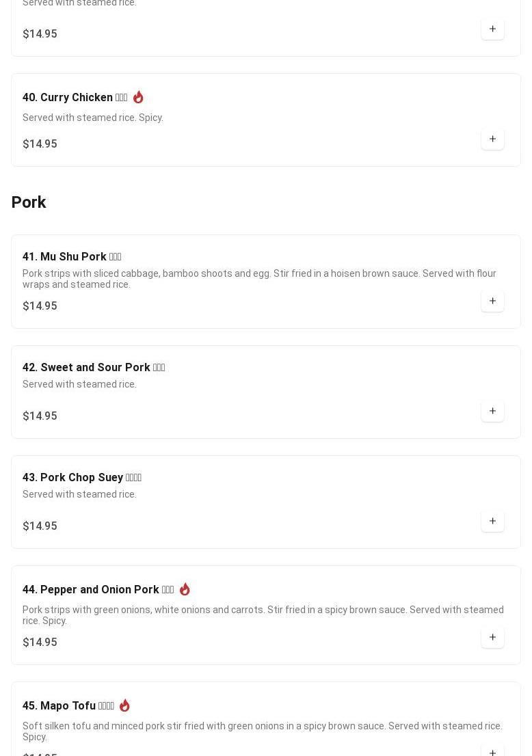Screen dimensions: 532x756
Task: Click the Pork section heading
Action: click(29, 202)
